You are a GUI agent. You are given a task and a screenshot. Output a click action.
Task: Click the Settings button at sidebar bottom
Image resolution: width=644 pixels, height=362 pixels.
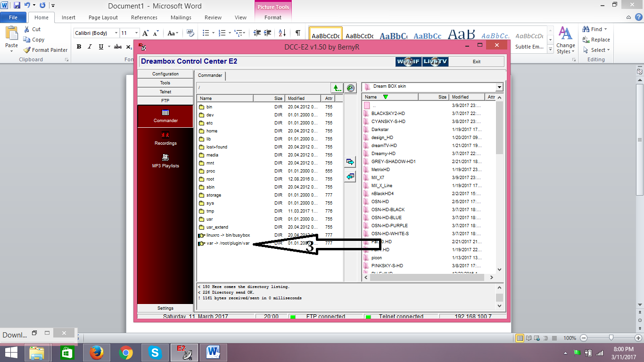coord(165,308)
